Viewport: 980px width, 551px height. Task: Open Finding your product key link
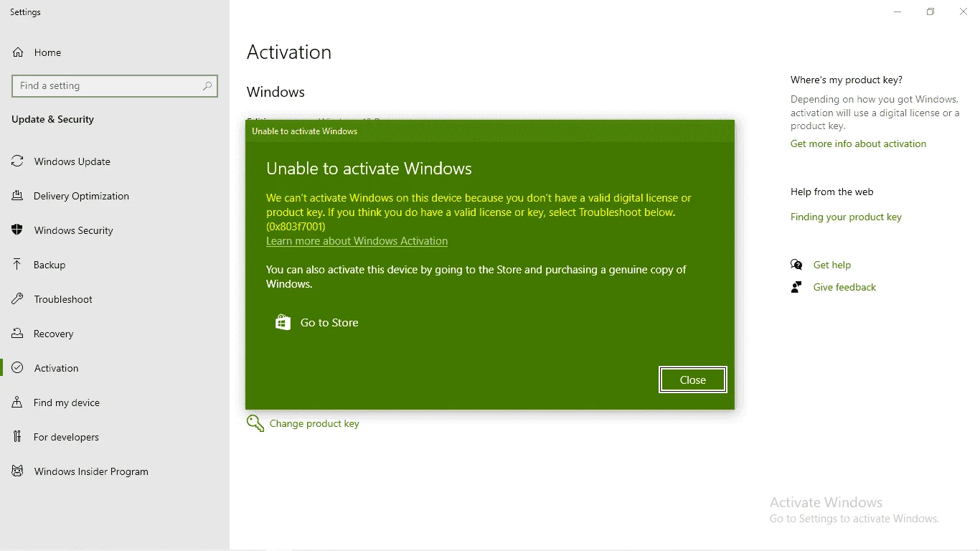click(x=846, y=217)
